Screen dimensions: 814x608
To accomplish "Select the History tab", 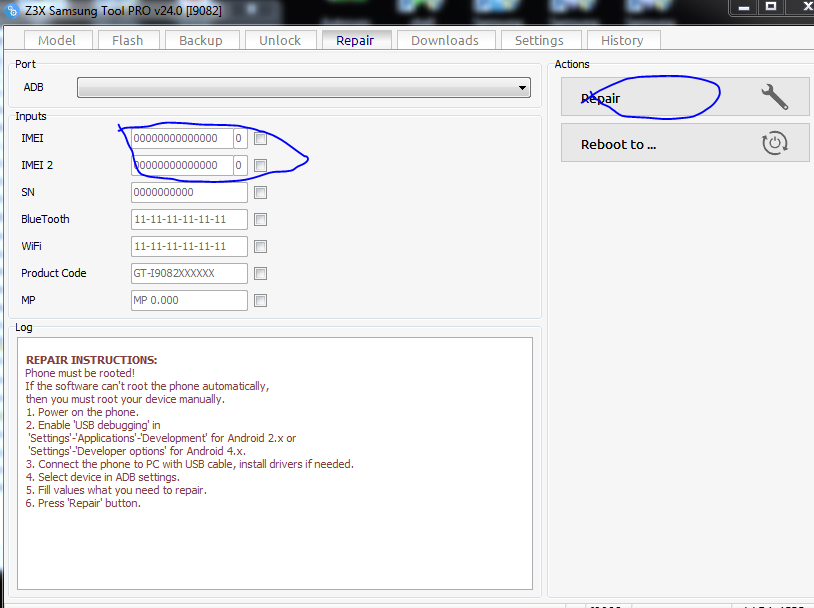I will pyautogui.click(x=623, y=40).
